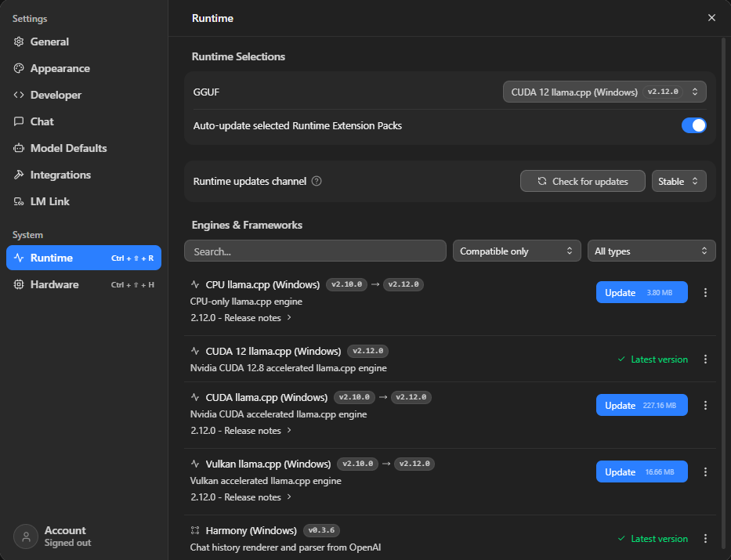Screen dimensions: 731x560
Task: Click the Account avatar icon
Action: point(26,537)
